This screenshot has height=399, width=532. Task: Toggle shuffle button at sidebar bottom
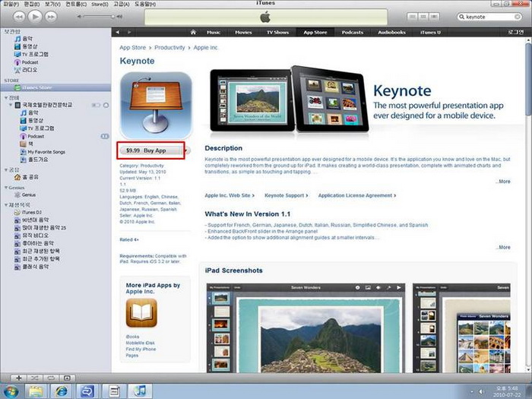pos(34,378)
